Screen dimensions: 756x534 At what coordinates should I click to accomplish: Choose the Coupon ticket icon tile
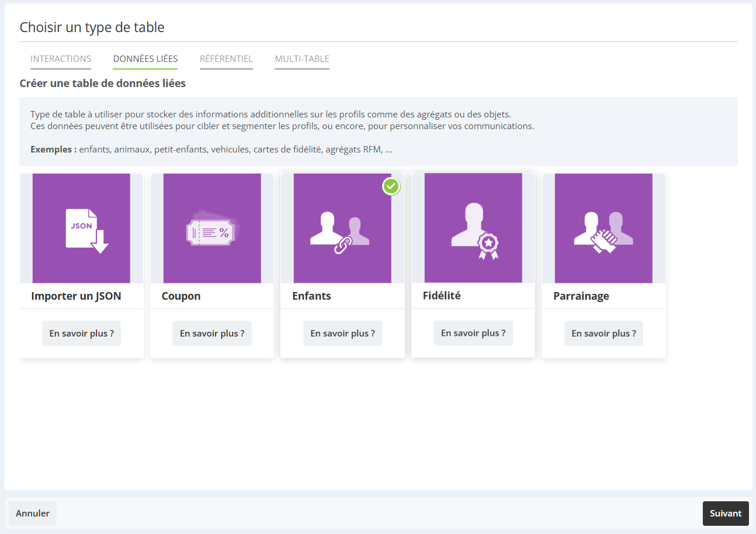point(212,228)
